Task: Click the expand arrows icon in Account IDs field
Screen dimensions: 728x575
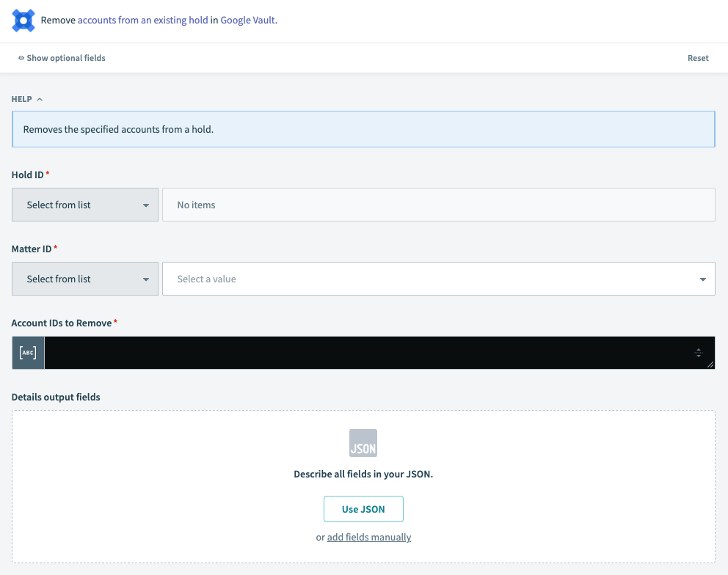Action: [x=699, y=352]
